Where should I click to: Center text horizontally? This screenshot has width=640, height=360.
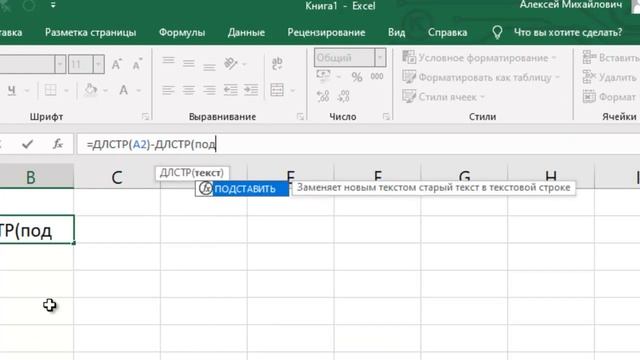189,90
